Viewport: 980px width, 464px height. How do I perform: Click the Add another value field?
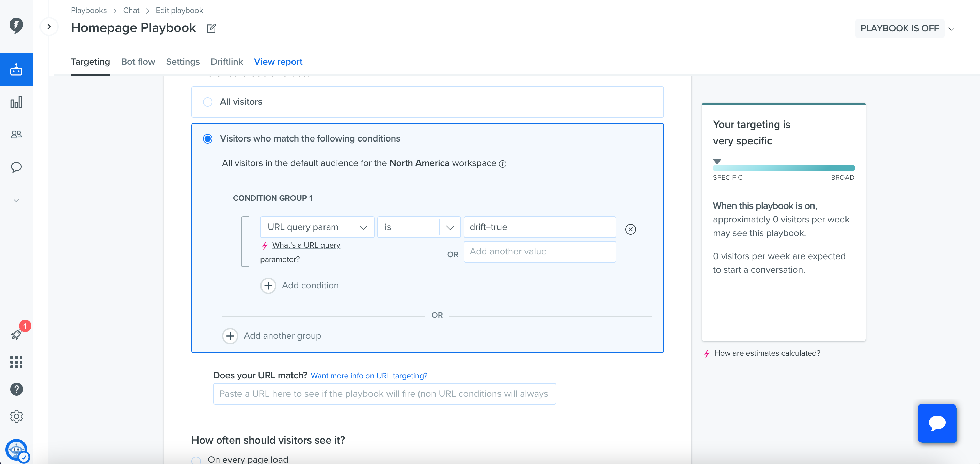coord(540,252)
